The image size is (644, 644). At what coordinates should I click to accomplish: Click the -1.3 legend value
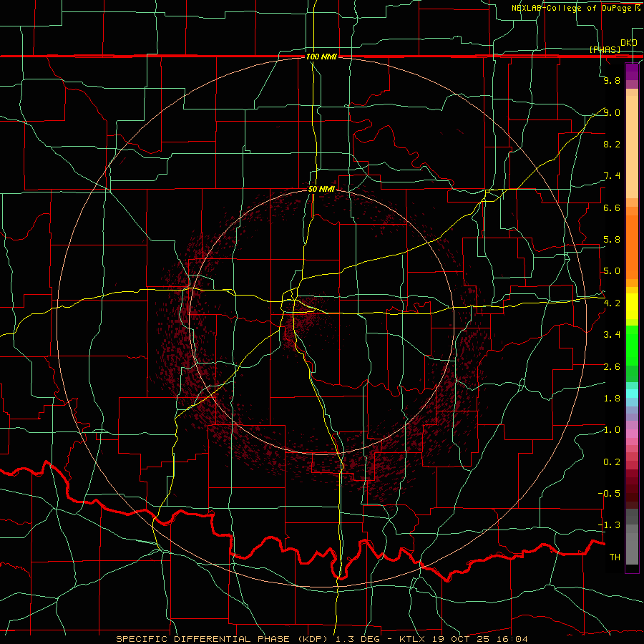point(609,525)
